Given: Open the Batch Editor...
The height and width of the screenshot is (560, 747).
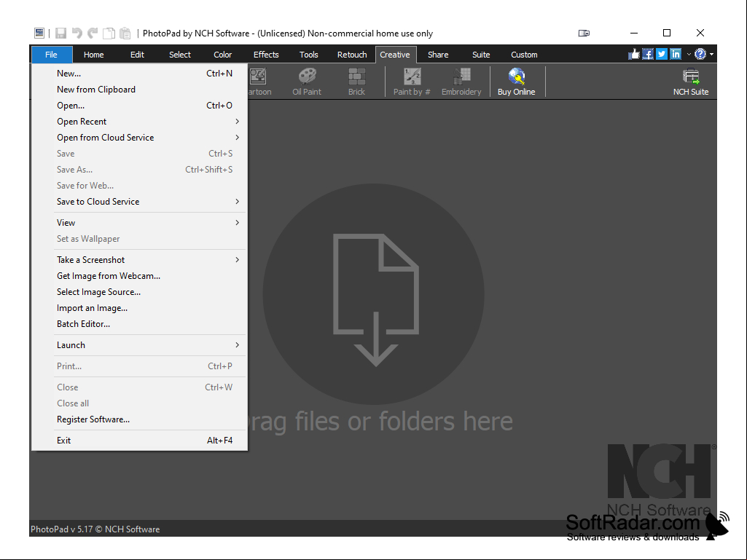Looking at the screenshot, I should pyautogui.click(x=140, y=324).
